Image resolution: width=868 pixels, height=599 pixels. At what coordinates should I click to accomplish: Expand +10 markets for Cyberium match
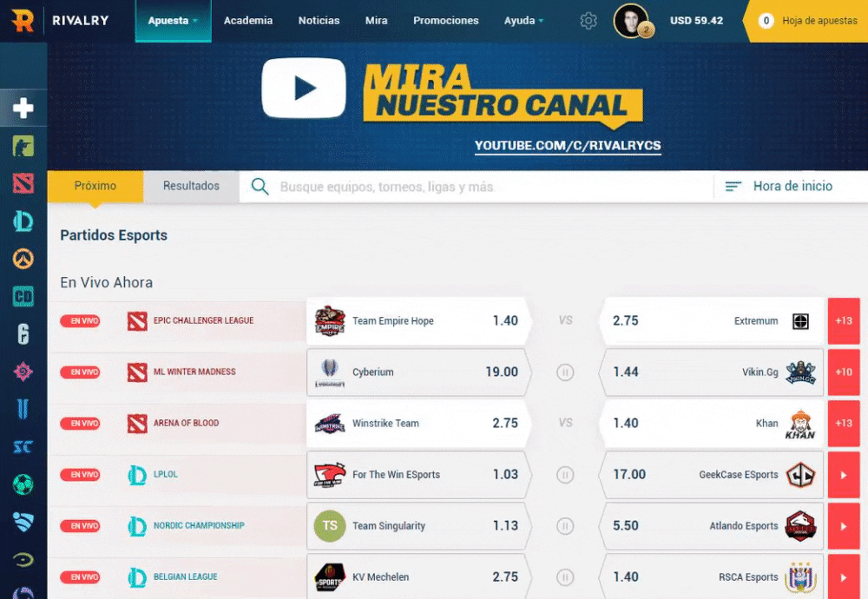844,372
